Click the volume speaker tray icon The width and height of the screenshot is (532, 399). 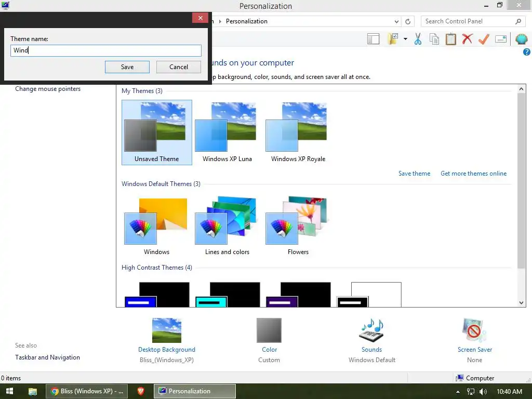483,392
